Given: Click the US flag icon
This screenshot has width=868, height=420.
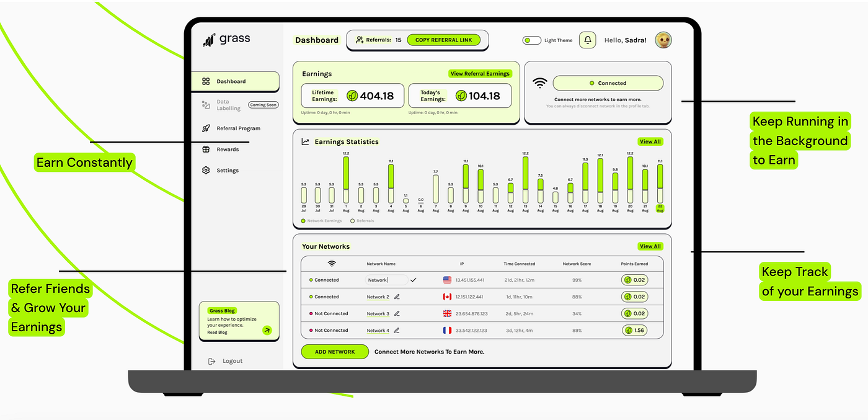Looking at the screenshot, I should coord(447,280).
